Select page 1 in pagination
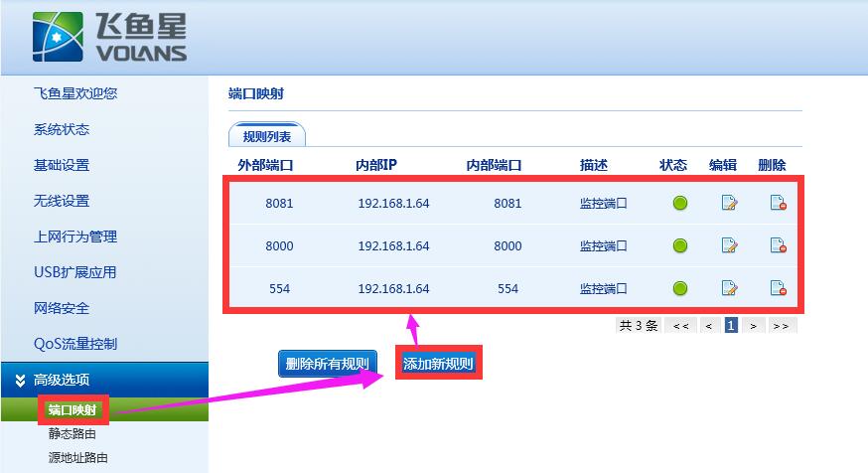Viewport: 868px width, 473px height. click(731, 326)
